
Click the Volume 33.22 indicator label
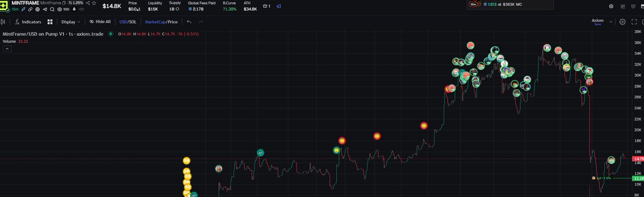click(15, 41)
